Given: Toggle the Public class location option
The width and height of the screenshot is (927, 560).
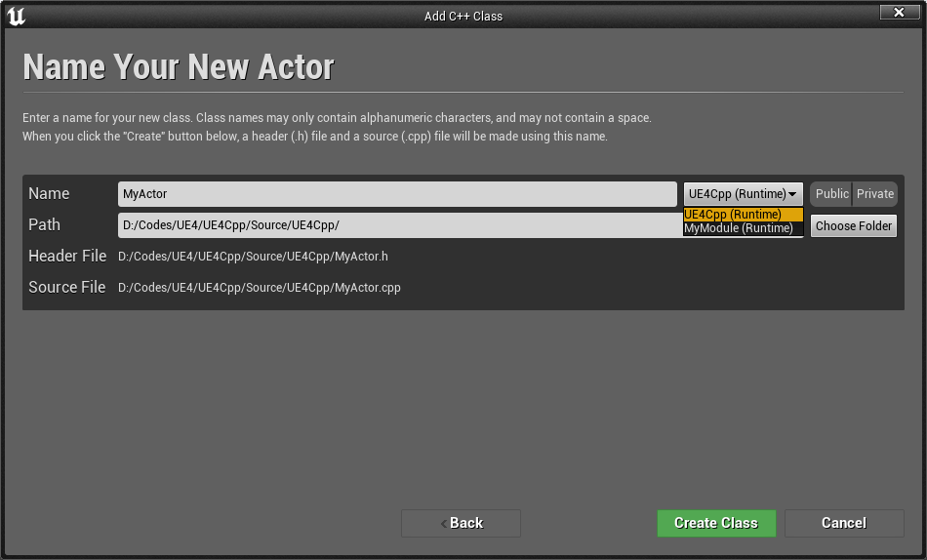Looking at the screenshot, I should (x=831, y=194).
